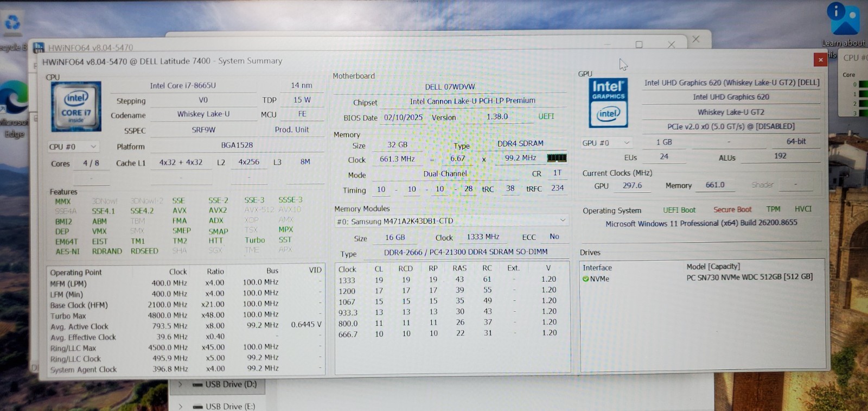Maximize the background HWiNFO64 main window
868x411 pixels.
pos(639,45)
